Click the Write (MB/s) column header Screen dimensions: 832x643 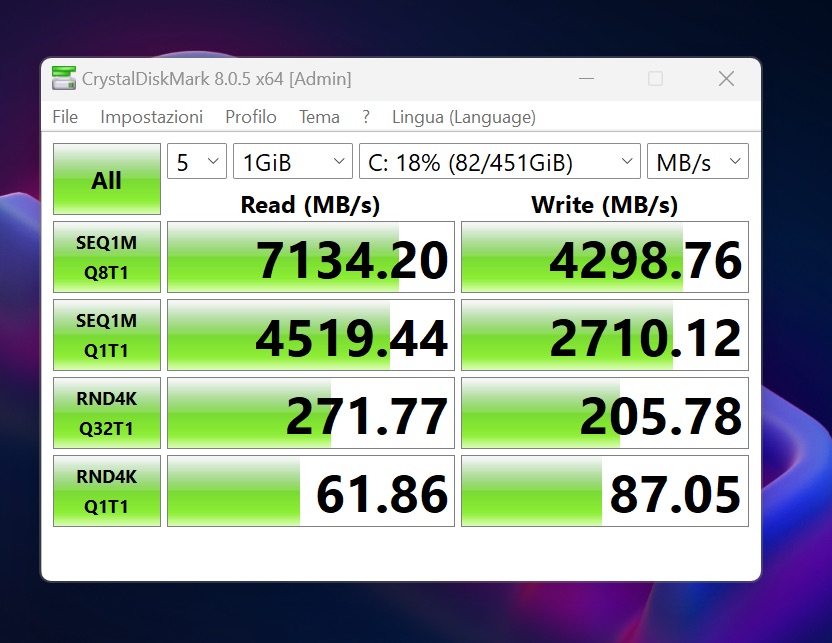point(604,205)
